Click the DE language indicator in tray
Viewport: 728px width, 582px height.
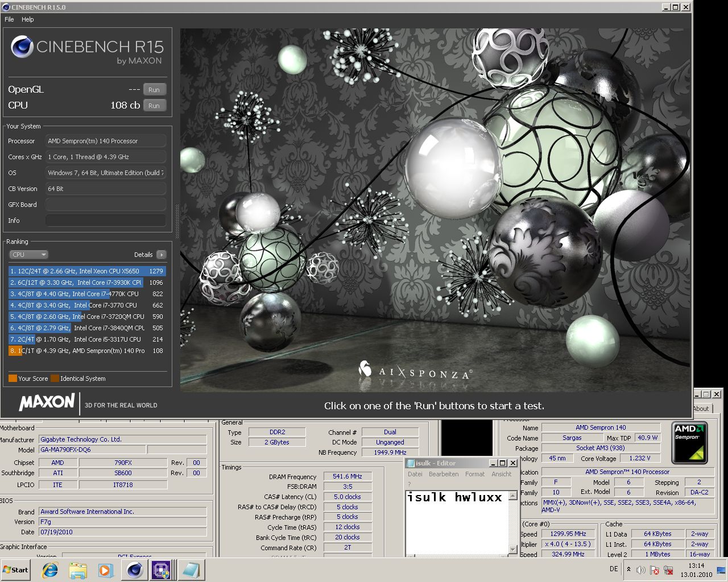pyautogui.click(x=614, y=569)
